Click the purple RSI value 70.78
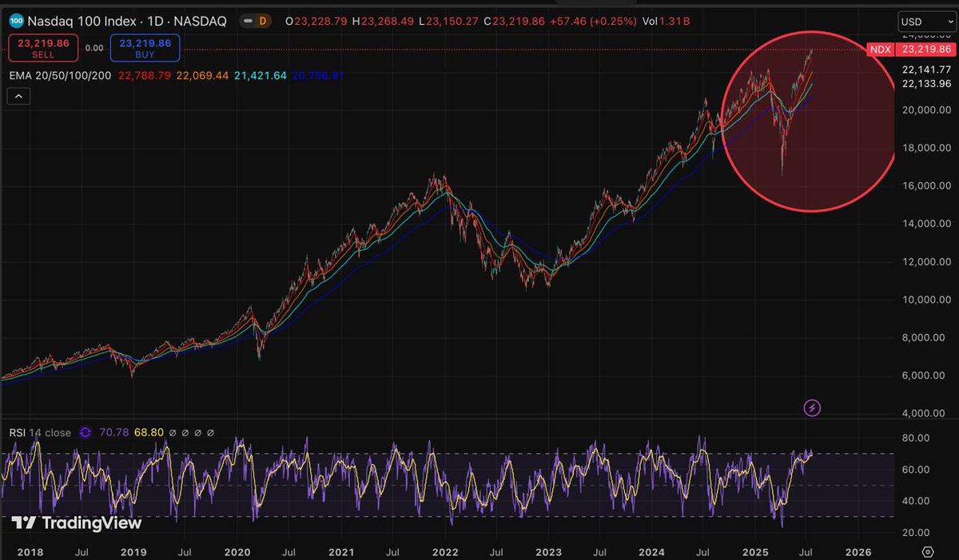This screenshot has height=560, width=959. [114, 432]
